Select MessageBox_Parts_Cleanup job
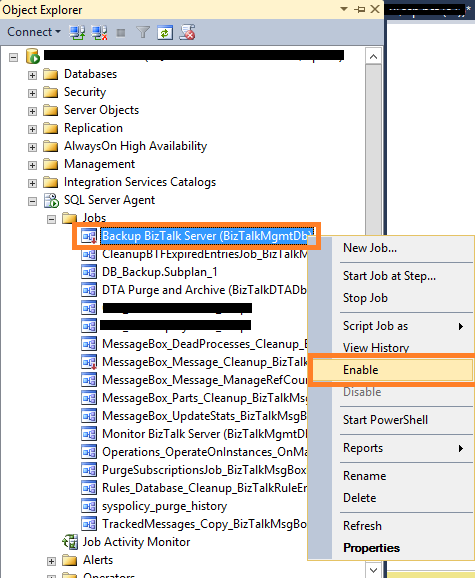475x578 pixels. coord(205,398)
